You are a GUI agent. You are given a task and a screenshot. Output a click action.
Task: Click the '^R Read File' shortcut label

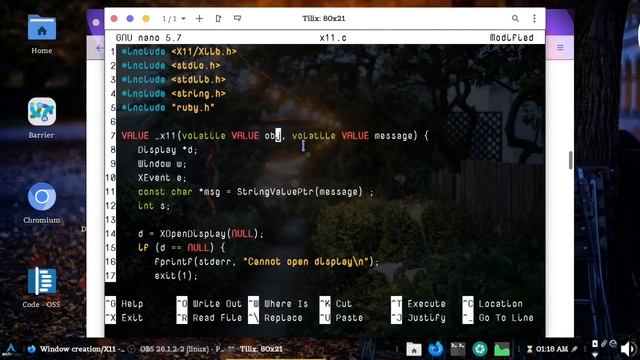[x=209, y=318]
